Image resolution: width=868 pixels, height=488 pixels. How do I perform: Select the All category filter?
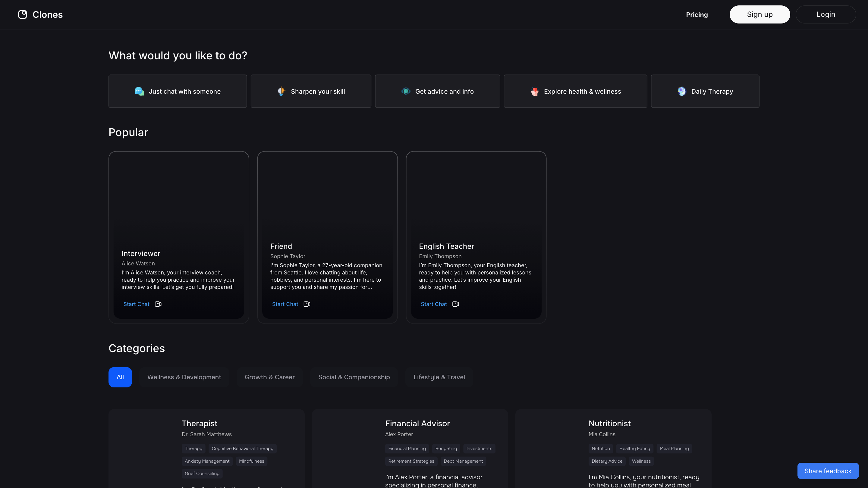click(120, 377)
